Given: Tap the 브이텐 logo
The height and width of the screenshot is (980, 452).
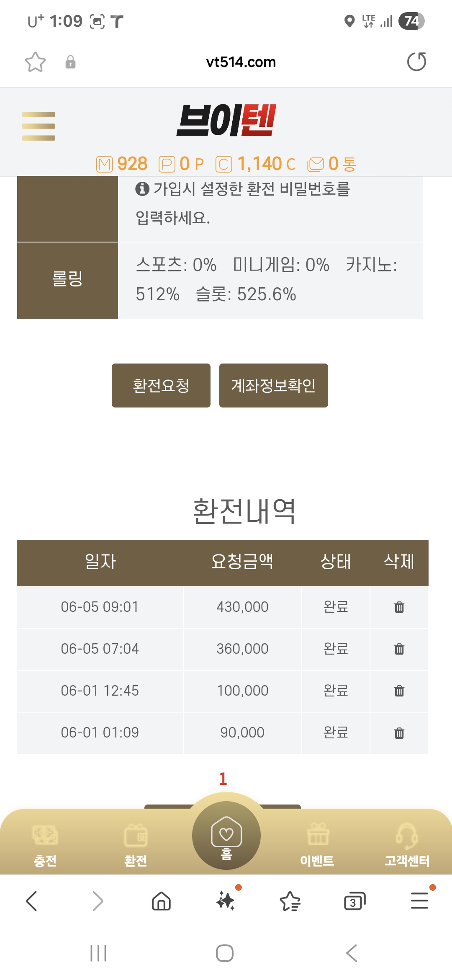Looking at the screenshot, I should coord(226,120).
